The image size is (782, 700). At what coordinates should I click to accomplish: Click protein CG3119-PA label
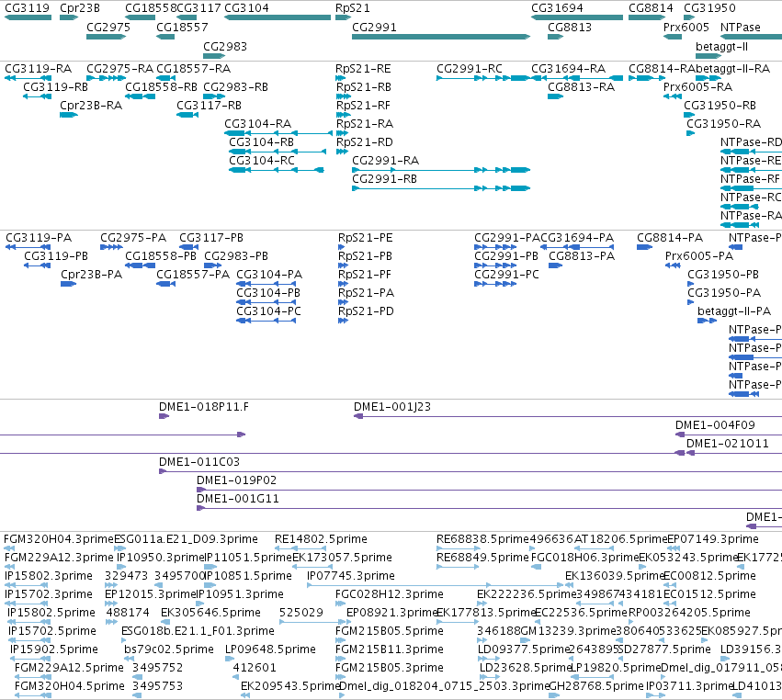[39, 237]
